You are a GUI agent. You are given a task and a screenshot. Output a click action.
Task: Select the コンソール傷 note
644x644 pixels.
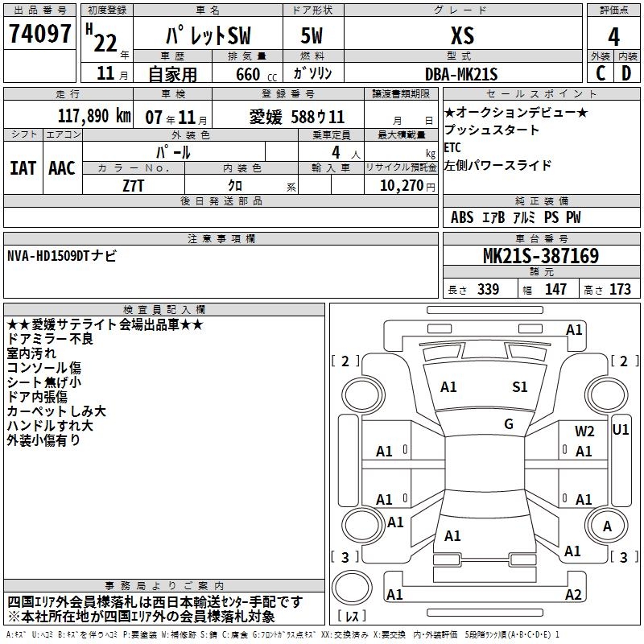point(44,368)
